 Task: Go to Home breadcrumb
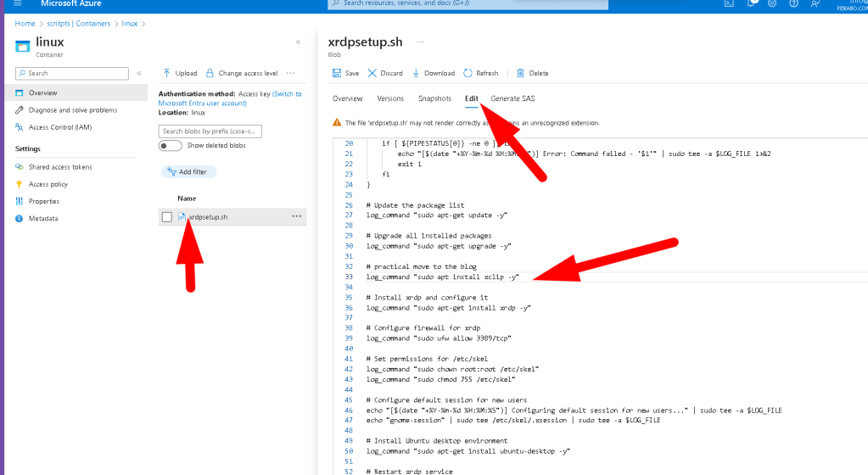[x=25, y=23]
